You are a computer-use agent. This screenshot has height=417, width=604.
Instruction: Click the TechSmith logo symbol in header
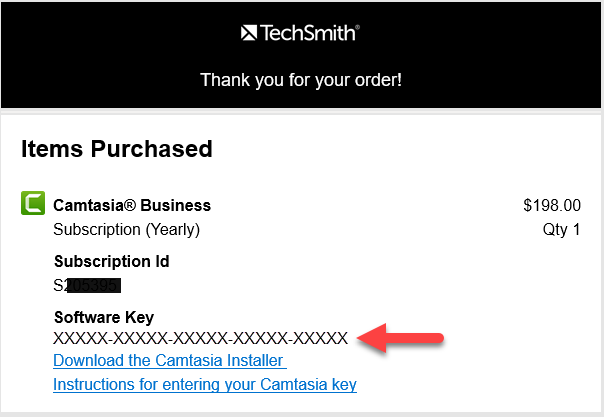(x=250, y=34)
